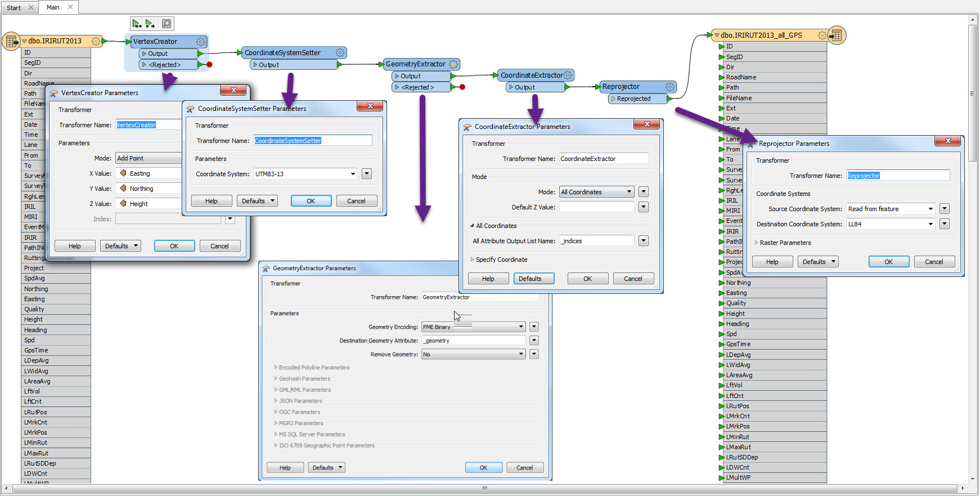
Task: Click OK in GeometryExtractor Parameters dialog
Action: [484, 468]
